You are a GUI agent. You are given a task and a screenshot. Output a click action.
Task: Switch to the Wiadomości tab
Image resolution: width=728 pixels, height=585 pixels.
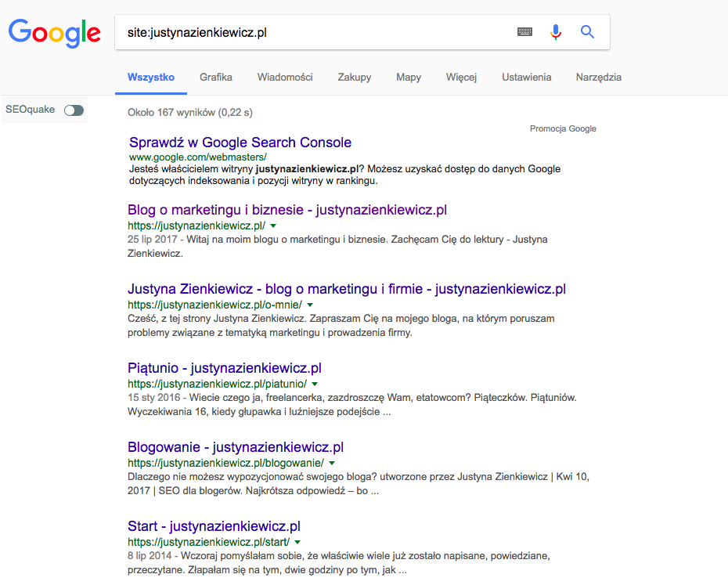285,77
